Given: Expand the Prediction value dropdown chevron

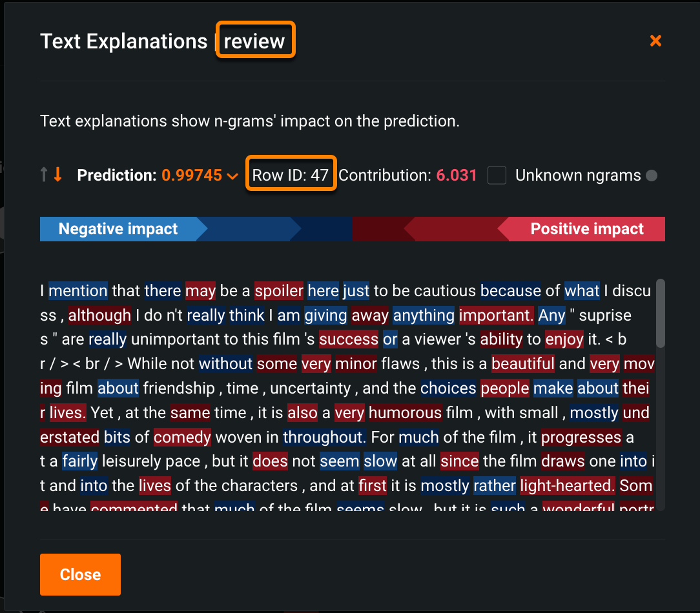Looking at the screenshot, I should [233, 176].
